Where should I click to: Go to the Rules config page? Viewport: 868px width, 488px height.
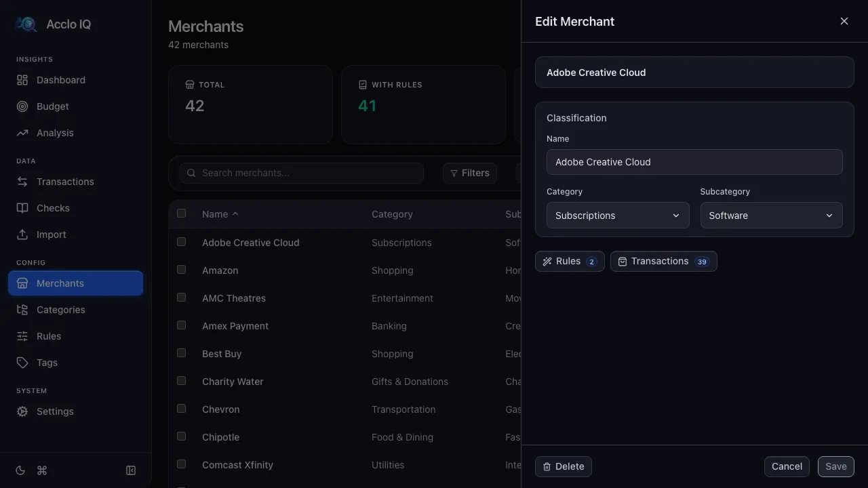pos(75,336)
